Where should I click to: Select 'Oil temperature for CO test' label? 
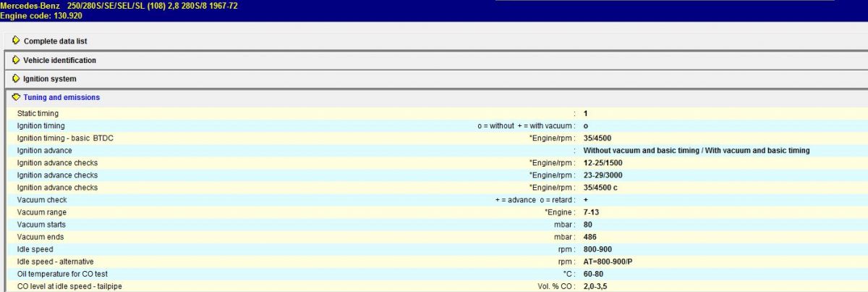(x=63, y=274)
